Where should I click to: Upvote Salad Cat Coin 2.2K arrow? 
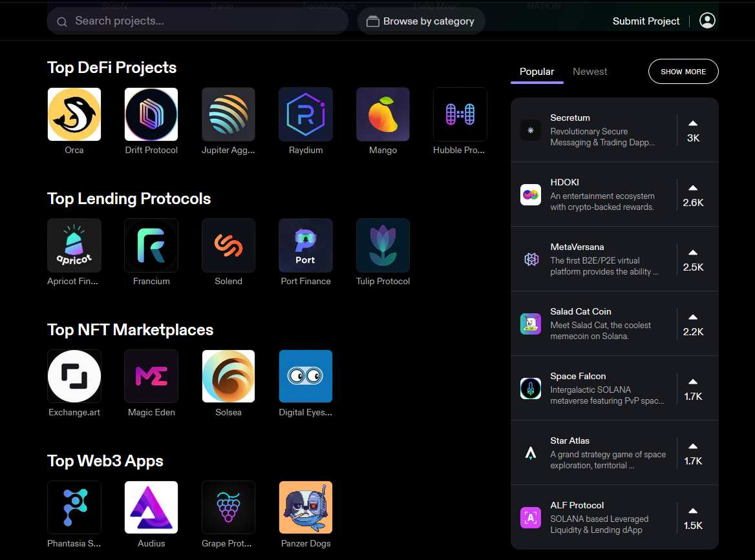tap(693, 317)
